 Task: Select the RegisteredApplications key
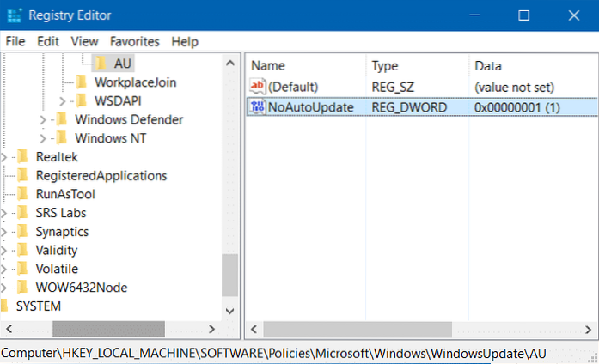[x=101, y=175]
